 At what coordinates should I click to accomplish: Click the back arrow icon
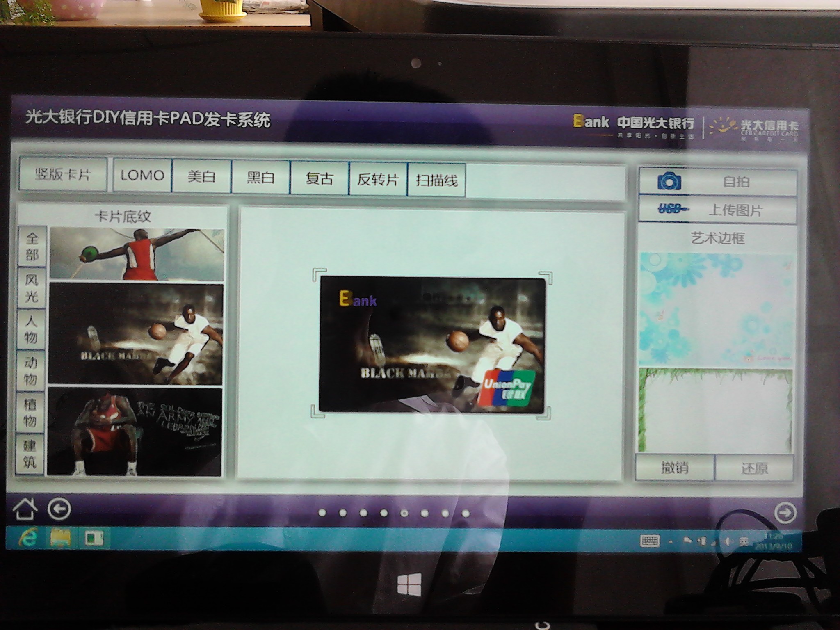[x=59, y=509]
